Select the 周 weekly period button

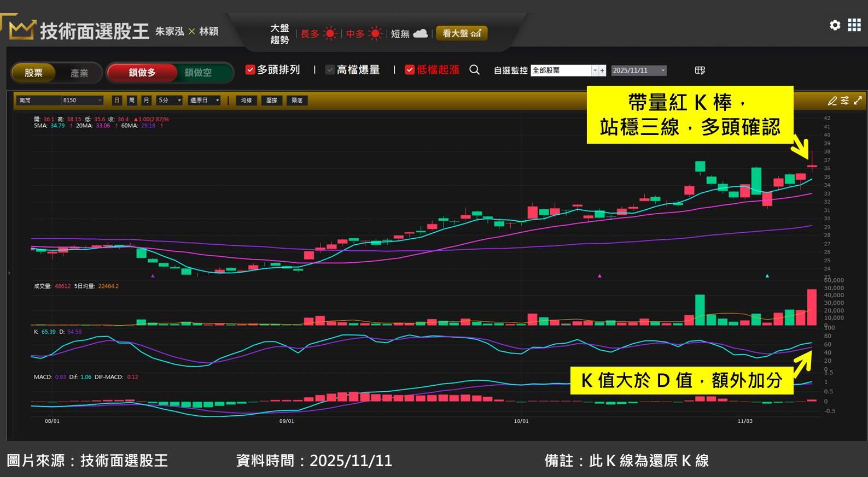131,101
